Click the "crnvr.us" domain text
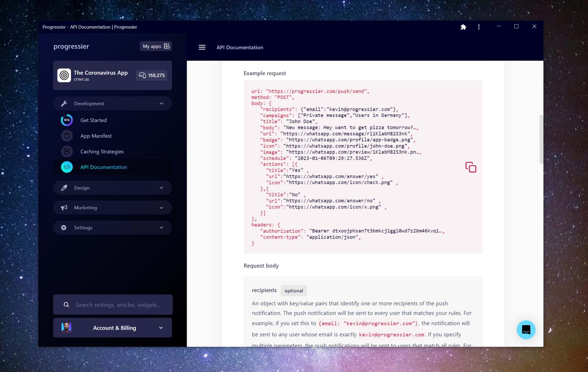This screenshot has width=588, height=372. (x=81, y=79)
